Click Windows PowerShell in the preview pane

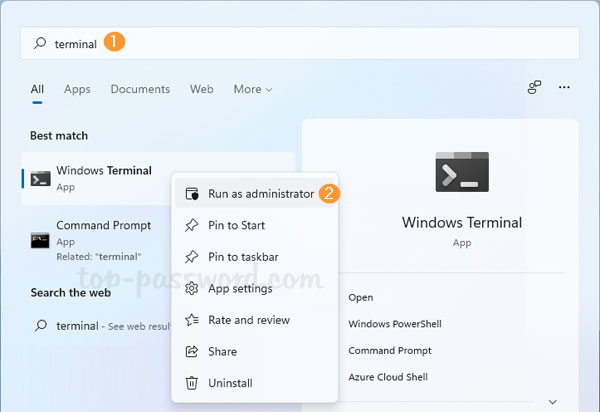pyautogui.click(x=394, y=324)
